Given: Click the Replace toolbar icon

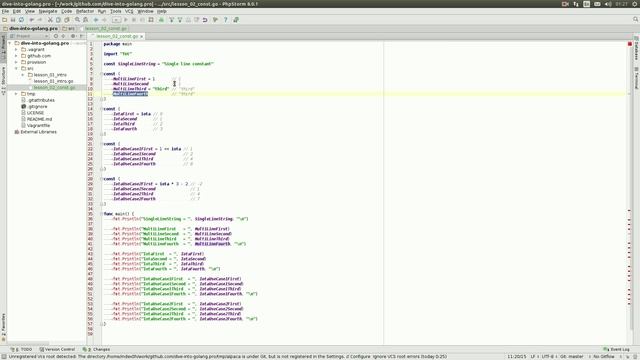Looking at the screenshot, I should [85, 20].
